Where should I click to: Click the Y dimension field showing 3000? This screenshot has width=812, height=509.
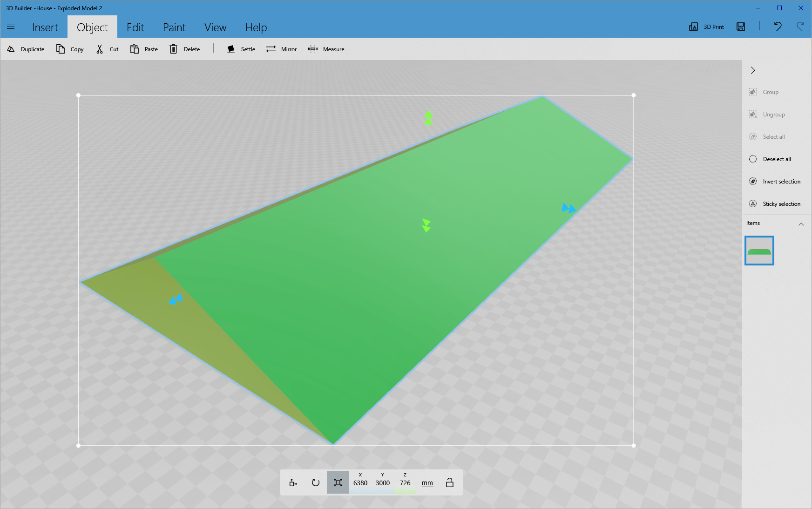pos(383,482)
